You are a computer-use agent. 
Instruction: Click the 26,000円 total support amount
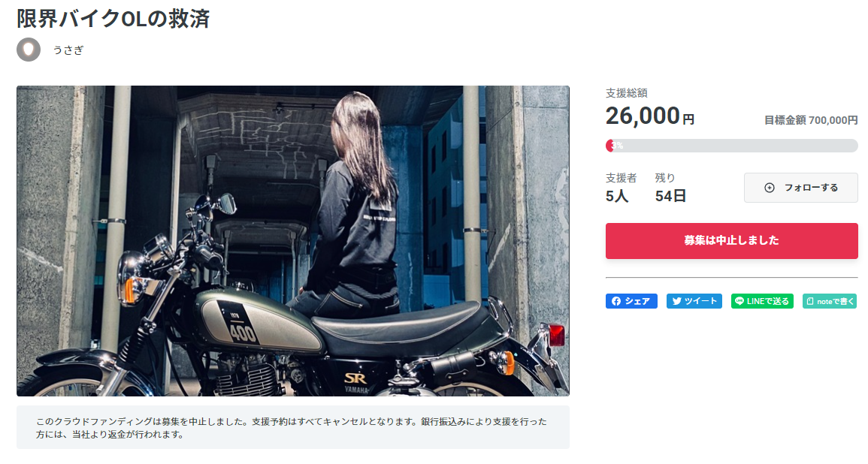[x=649, y=116]
